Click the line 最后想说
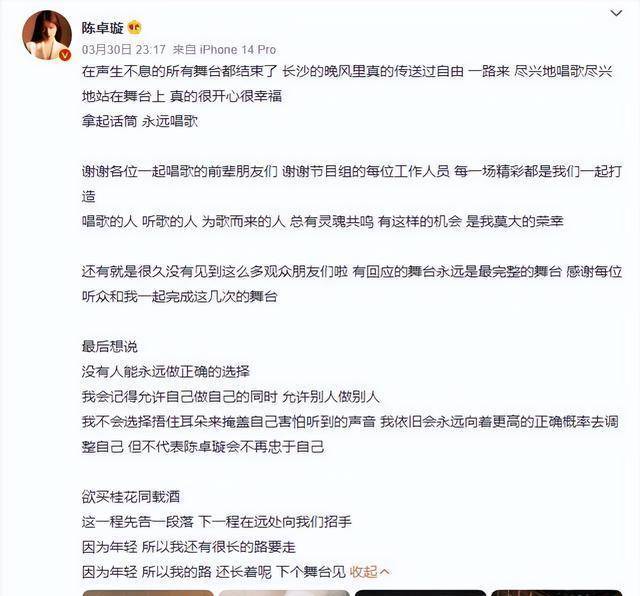The width and height of the screenshot is (640, 596). [x=109, y=347]
